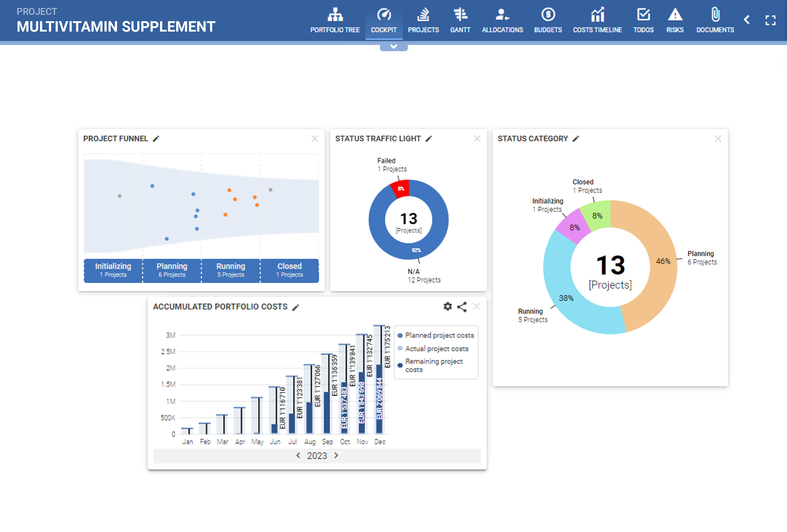Viewport: 787px width, 532px height.
Task: Select the Initializing funnel stage
Action: [x=113, y=270]
